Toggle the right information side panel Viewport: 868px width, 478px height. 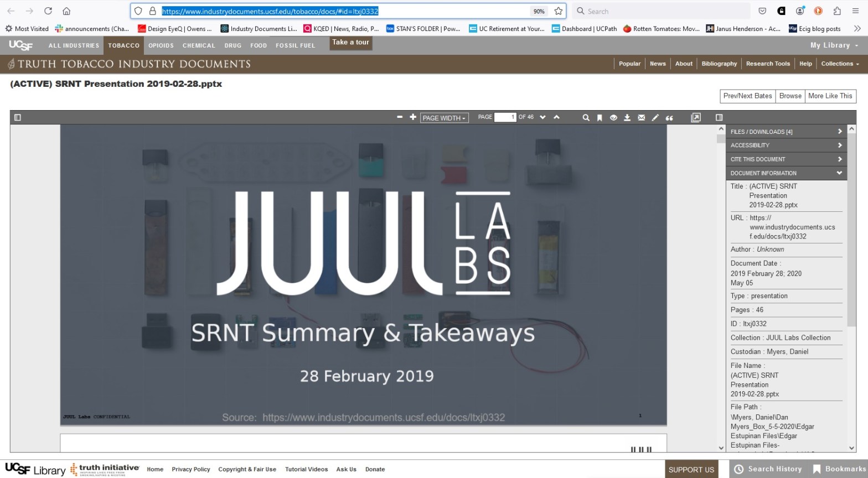click(x=719, y=117)
